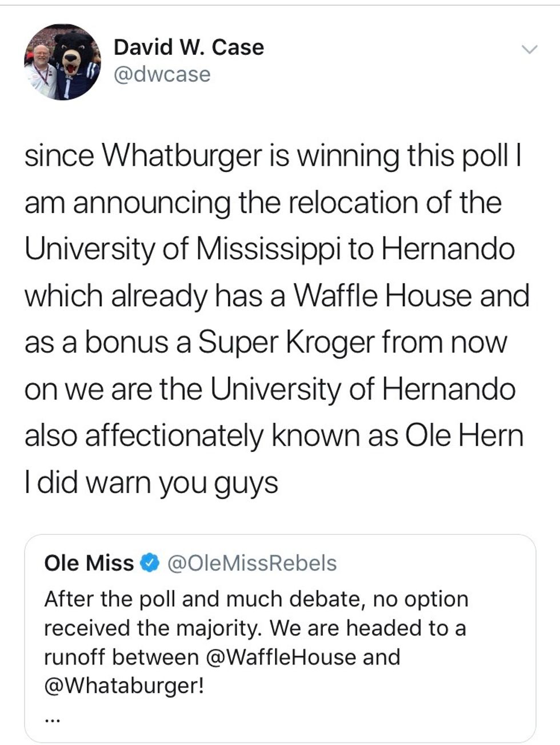Open the David W. Case display name
560x745 pixels.
pos(189,47)
